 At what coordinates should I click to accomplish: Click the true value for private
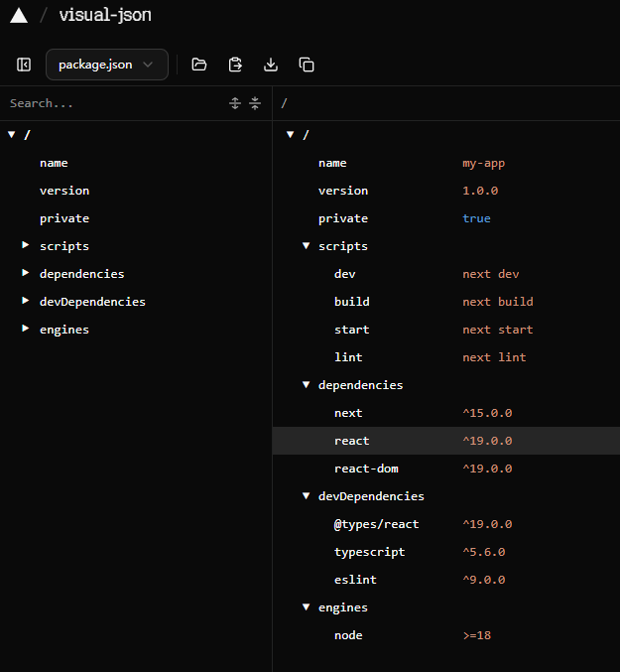(476, 218)
